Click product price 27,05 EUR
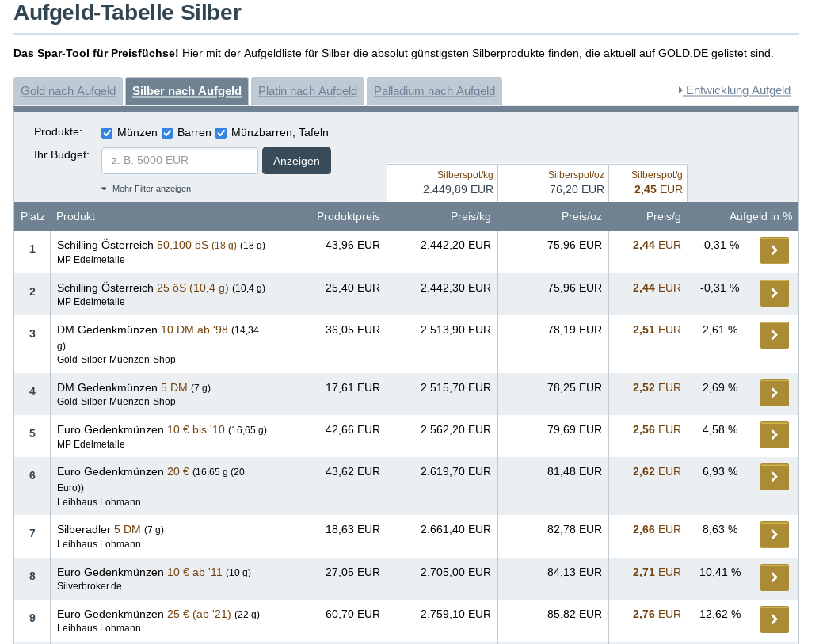Screen dimensions: 823x644 [x=352, y=572]
